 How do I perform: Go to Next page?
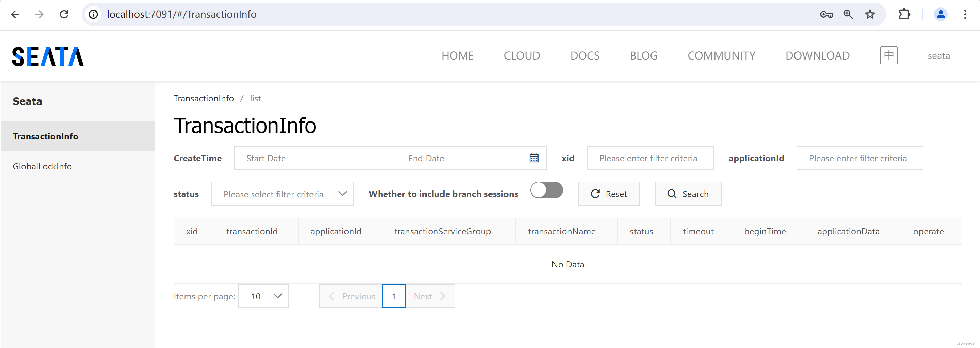click(x=430, y=296)
